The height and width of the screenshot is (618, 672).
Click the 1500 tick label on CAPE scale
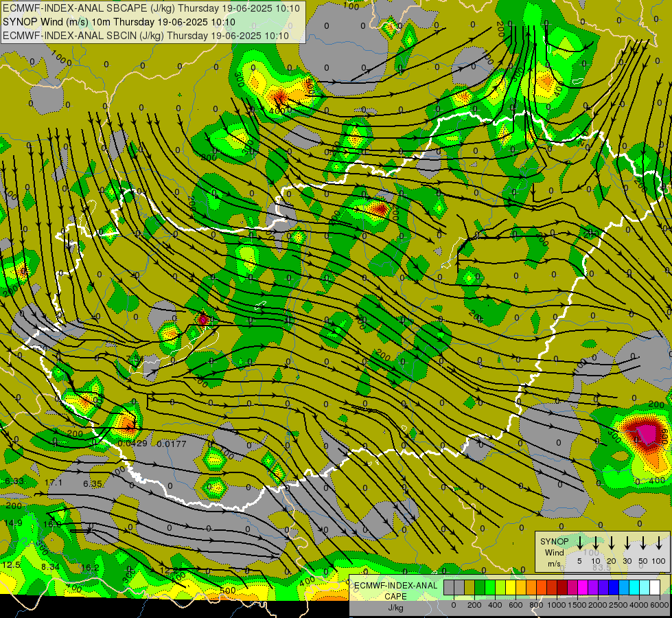tap(577, 605)
